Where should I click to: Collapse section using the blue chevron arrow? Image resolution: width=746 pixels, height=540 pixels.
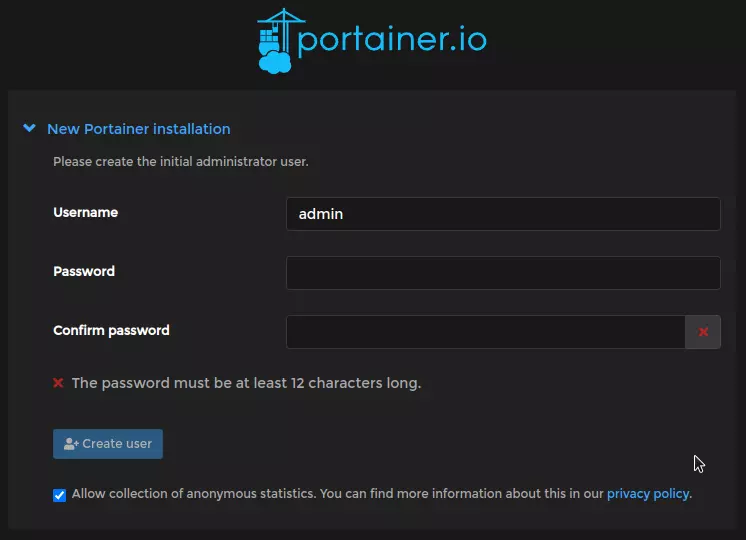coord(29,129)
